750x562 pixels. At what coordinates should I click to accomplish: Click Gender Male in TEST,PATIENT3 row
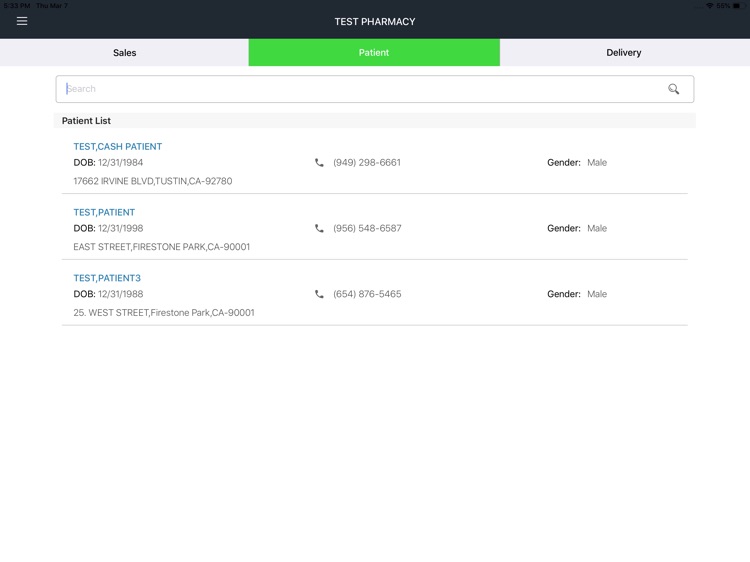[577, 294]
